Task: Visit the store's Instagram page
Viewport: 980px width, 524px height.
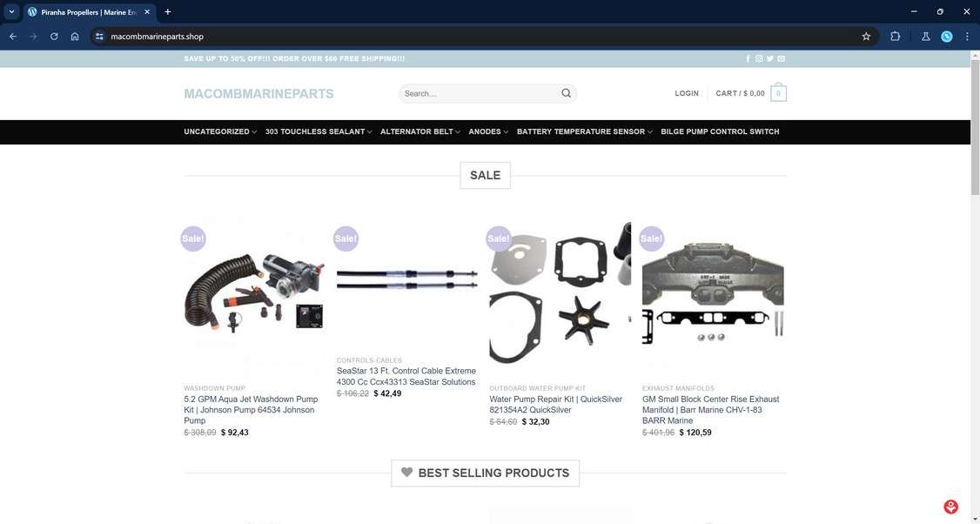Action: click(x=759, y=59)
